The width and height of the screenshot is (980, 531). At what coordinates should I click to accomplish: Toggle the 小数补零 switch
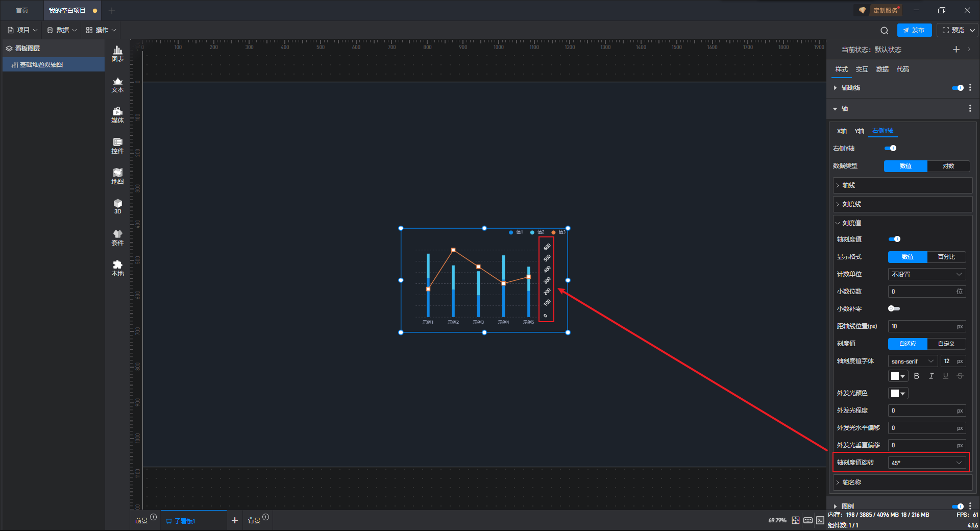tap(894, 309)
